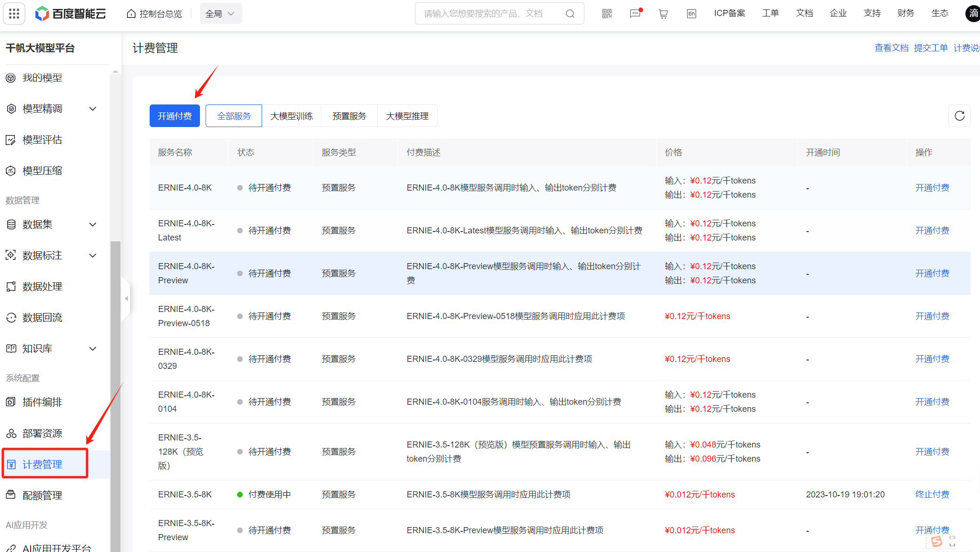Click the 我的模型 sidebar icon
Screen dimensions: 980x552
click(11, 78)
